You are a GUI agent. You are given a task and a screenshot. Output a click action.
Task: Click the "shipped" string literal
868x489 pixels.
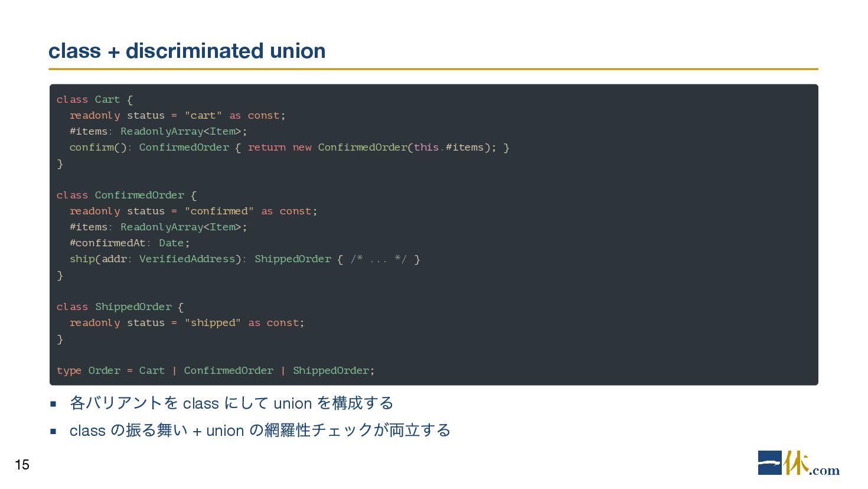pos(213,322)
